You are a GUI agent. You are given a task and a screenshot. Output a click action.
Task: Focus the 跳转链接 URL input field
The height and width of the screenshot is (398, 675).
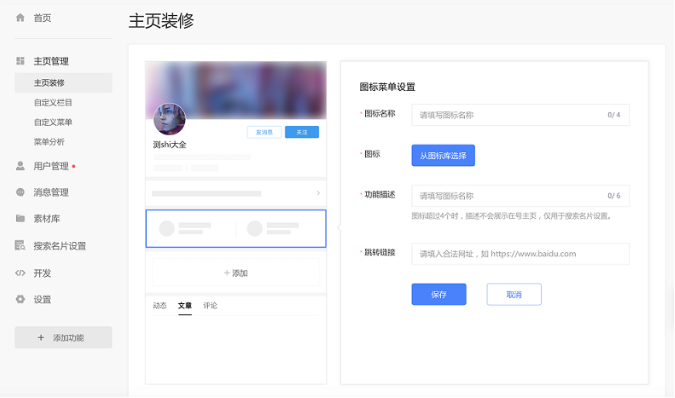pos(520,254)
